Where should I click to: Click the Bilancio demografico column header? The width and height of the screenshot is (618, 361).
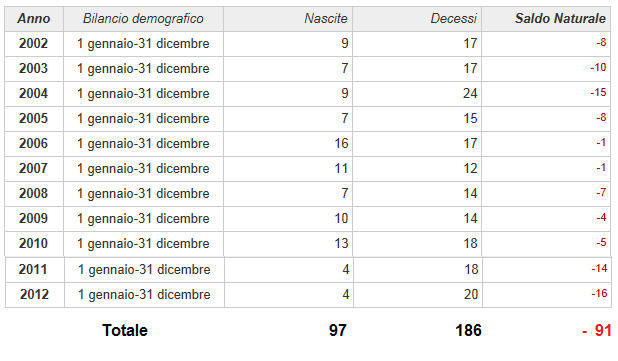click(143, 19)
